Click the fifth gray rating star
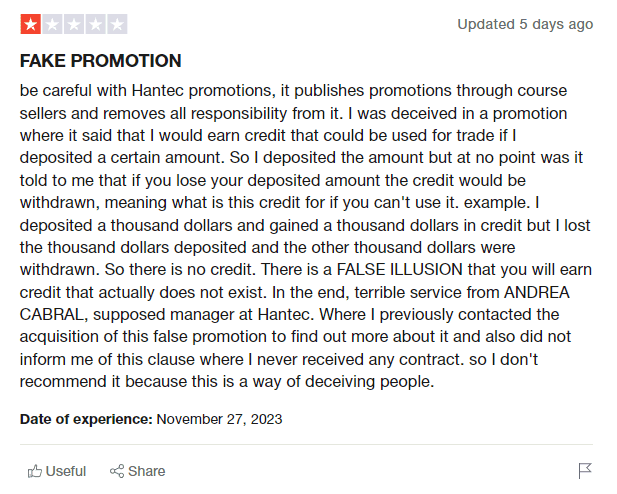 coord(117,23)
